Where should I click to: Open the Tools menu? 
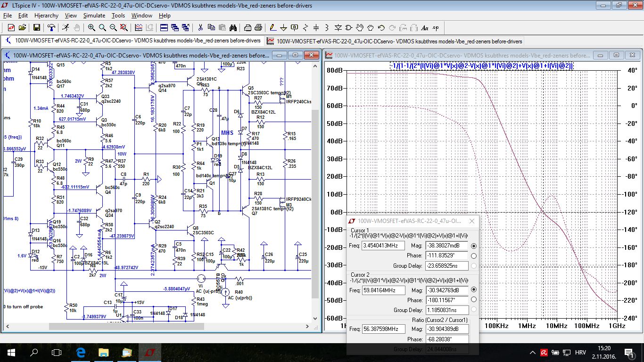click(x=118, y=16)
